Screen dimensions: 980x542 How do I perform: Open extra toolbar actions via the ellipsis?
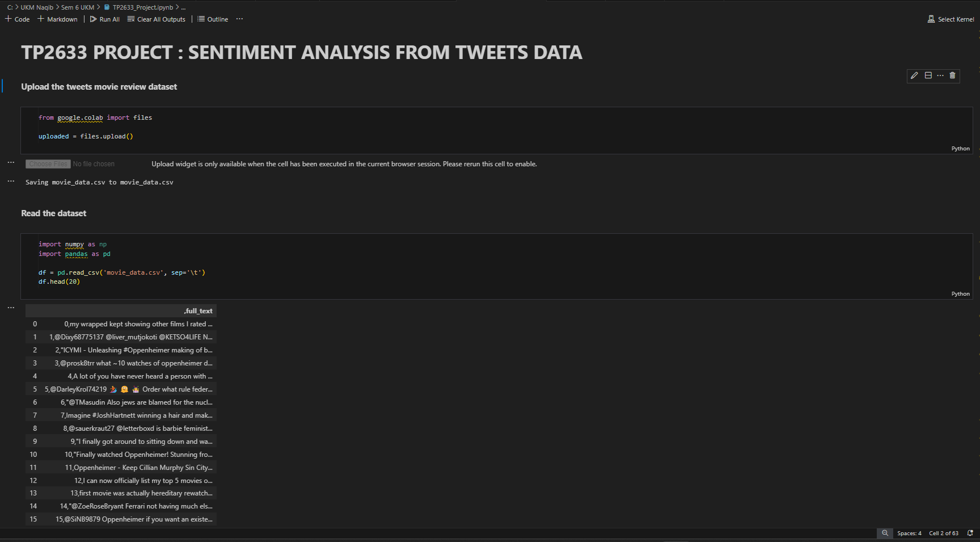[239, 19]
